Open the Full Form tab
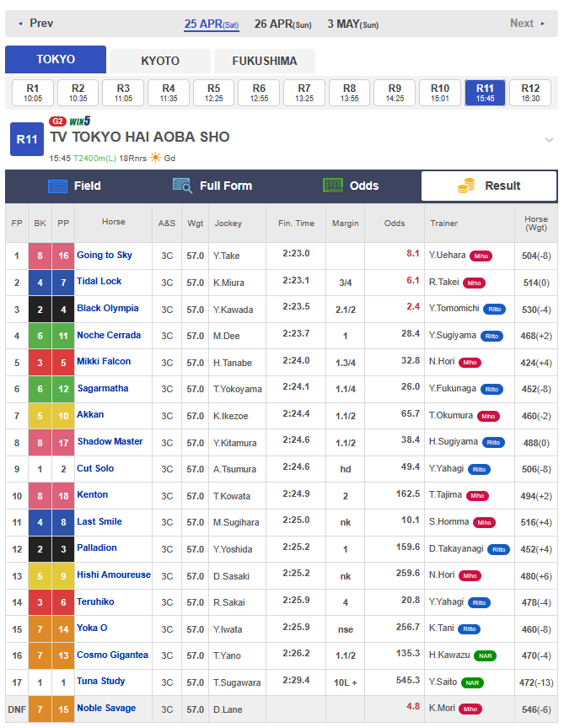 click(x=212, y=186)
